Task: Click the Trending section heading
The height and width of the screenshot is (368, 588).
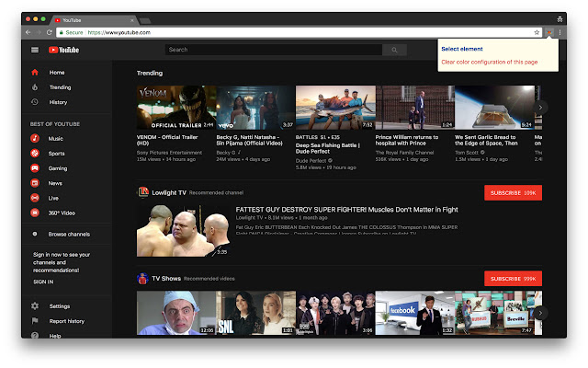Action: (x=150, y=73)
